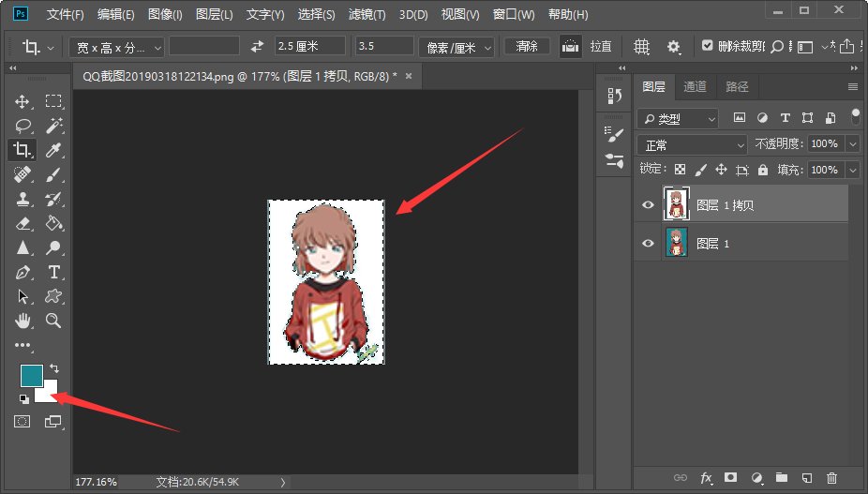
Task: Open the extra tools ellipsis menu
Action: pos(22,345)
